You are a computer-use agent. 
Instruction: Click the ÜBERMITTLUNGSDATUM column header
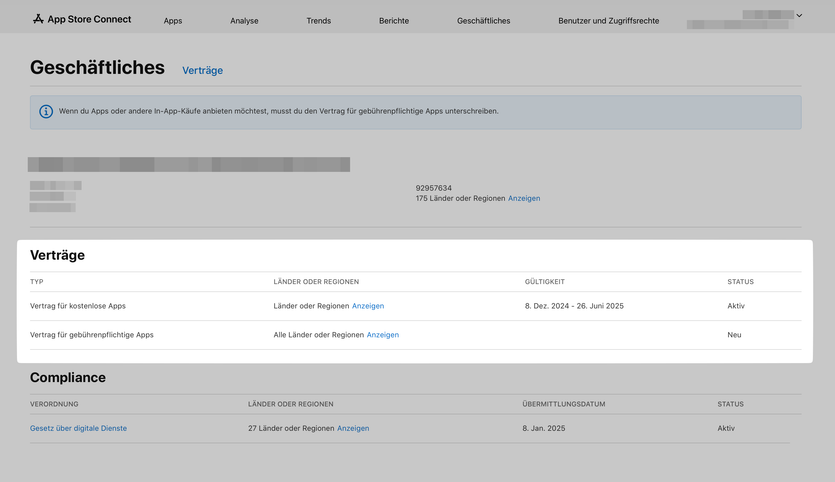tap(563, 404)
